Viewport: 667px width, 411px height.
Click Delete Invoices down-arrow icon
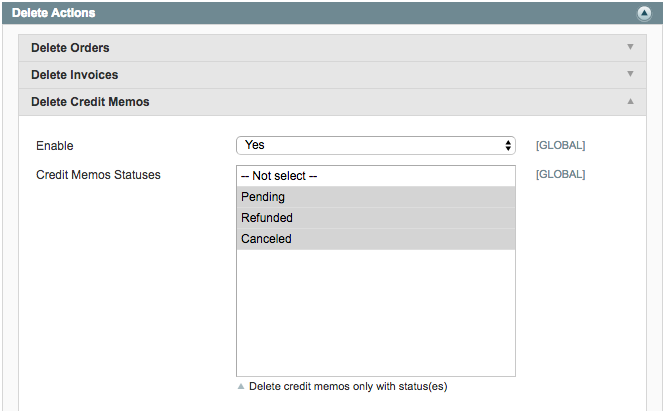pyautogui.click(x=630, y=74)
